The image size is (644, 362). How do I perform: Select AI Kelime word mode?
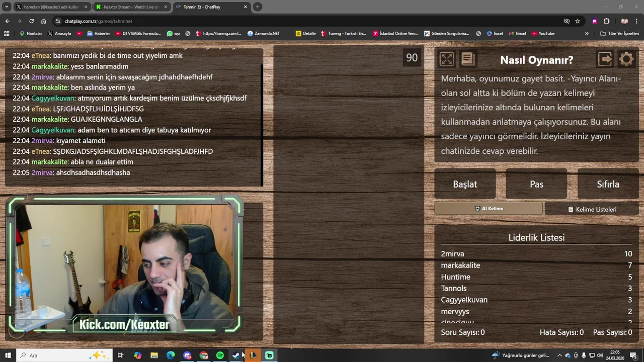[x=489, y=209]
